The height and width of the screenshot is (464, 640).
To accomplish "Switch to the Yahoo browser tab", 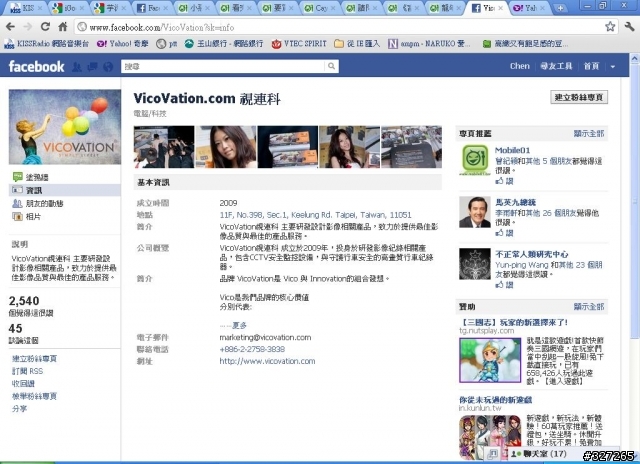I will coord(529,8).
